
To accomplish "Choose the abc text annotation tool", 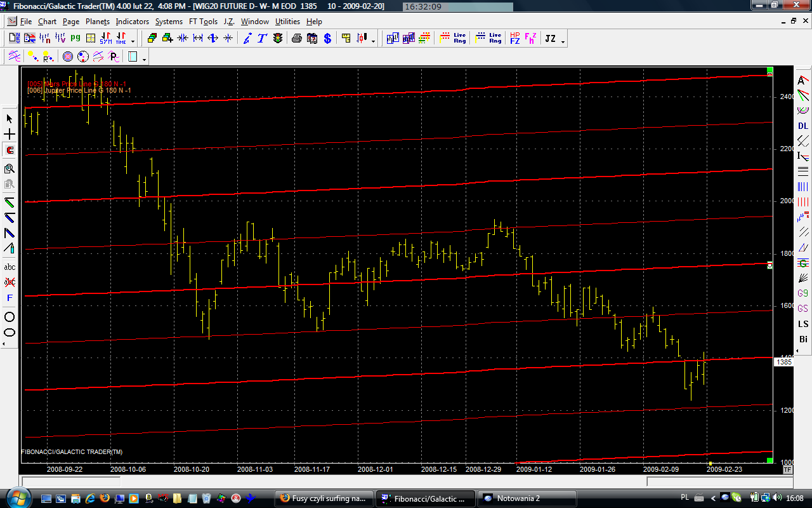I will tap(10, 267).
